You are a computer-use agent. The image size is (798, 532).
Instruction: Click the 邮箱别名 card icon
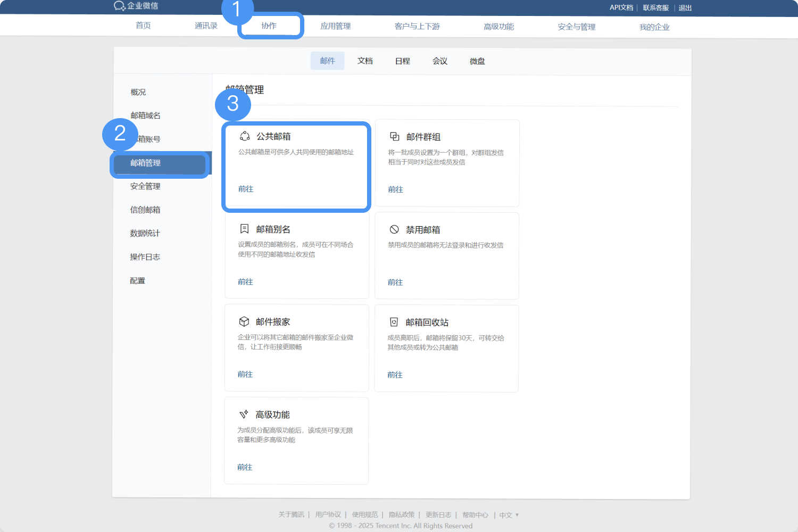pyautogui.click(x=245, y=229)
